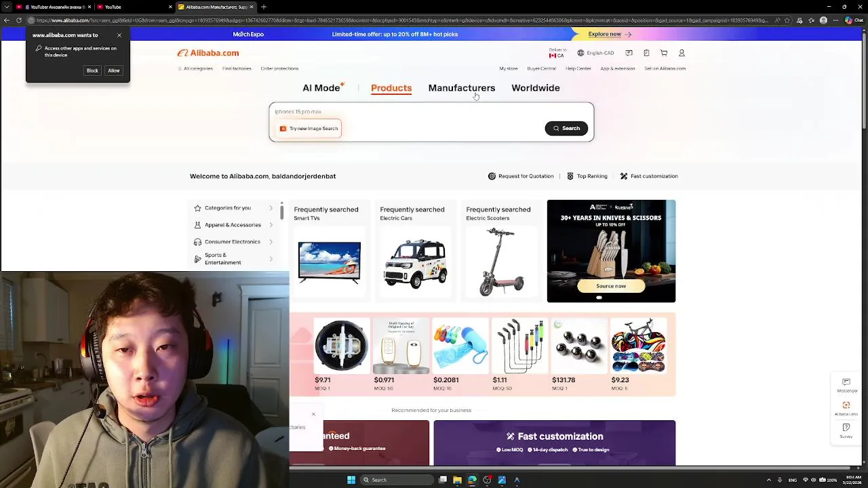Click Explore now in top banner
This screenshot has height=488, width=868.
click(x=609, y=34)
